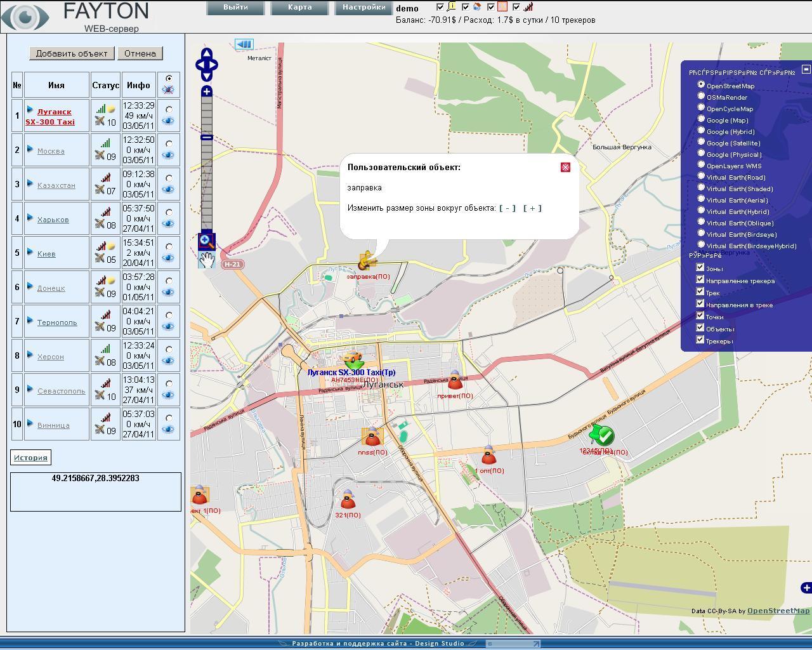
Task: Toggle the Зоны overlay checkbox
Action: coord(700,267)
